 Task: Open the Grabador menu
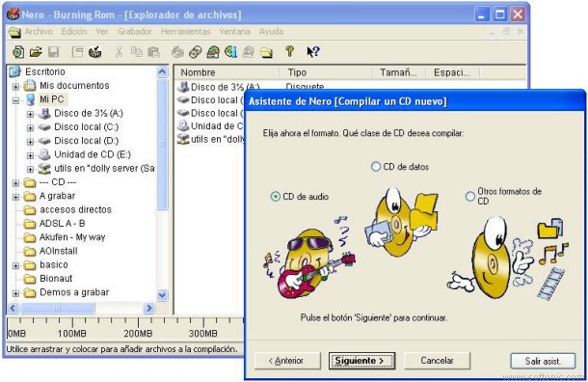[x=134, y=32]
